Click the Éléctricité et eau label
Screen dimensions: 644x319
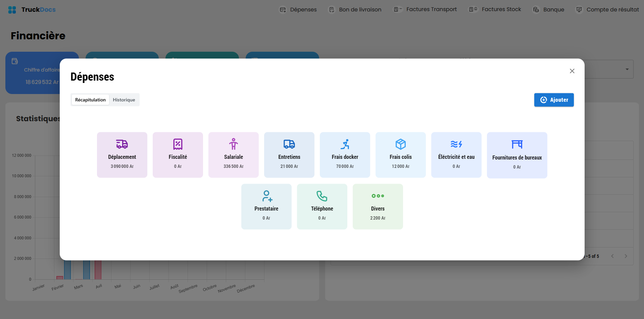456,157
